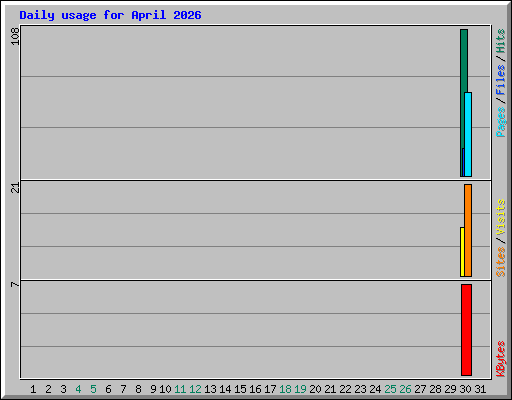The height and width of the screenshot is (400, 512).
Task: Click green weekend day 11 label
Action: (x=180, y=389)
